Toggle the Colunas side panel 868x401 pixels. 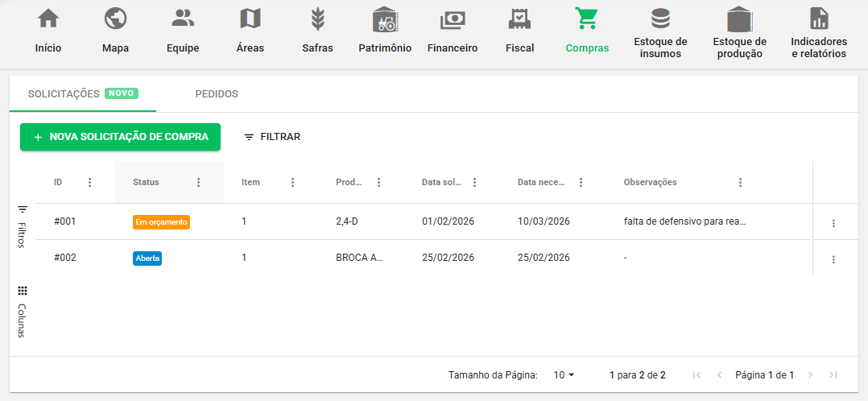pyautogui.click(x=22, y=311)
